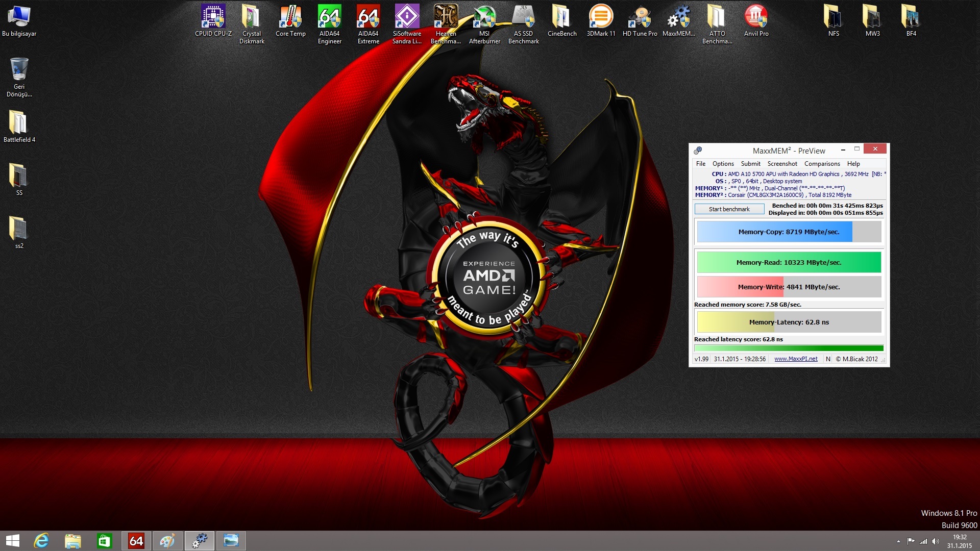This screenshot has width=980, height=551.
Task: Open the taskbar clock 19:32
Action: [960, 541]
